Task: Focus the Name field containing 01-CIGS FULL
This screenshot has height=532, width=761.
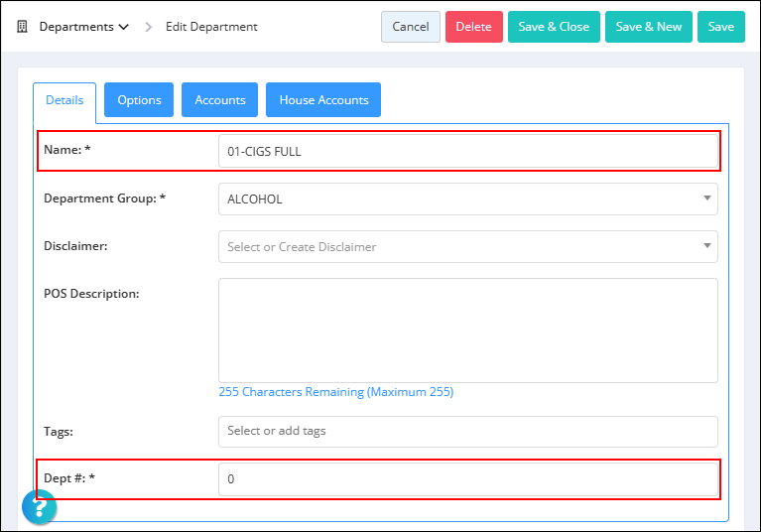Action: tap(468, 152)
